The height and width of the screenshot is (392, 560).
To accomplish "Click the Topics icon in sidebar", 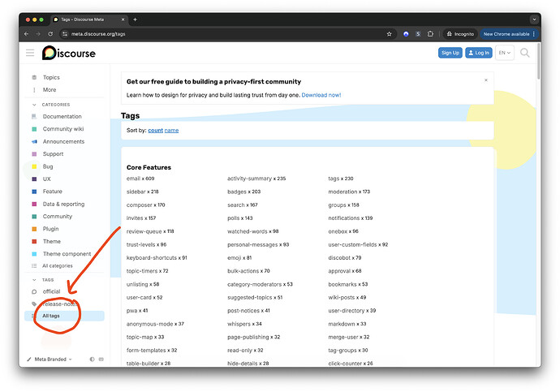I will [34, 77].
